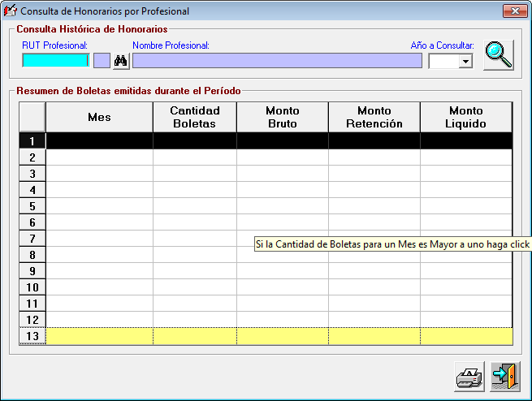Viewport: 532px width, 401px height.
Task: Click the Monto Liquido column header
Action: coord(466,117)
